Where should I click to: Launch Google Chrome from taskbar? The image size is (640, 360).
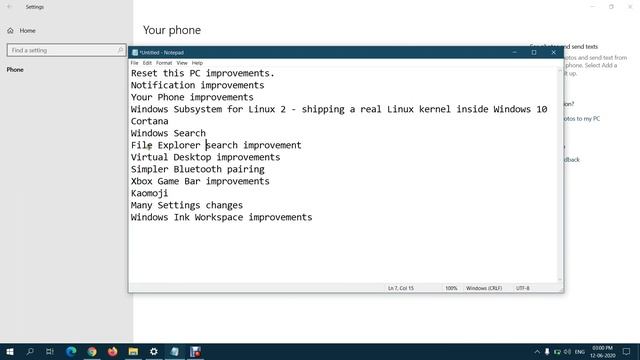[x=92, y=351]
